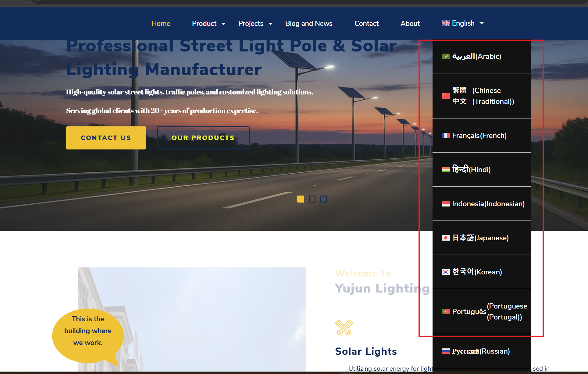
Task: Select the third slider indicator square
Action: click(x=323, y=199)
